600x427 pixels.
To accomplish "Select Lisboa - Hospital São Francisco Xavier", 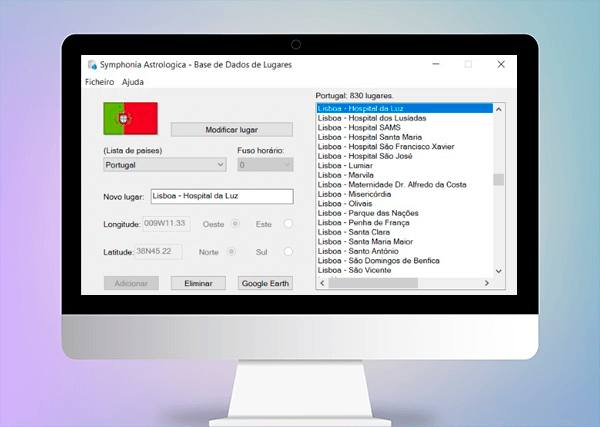I will [x=405, y=147].
